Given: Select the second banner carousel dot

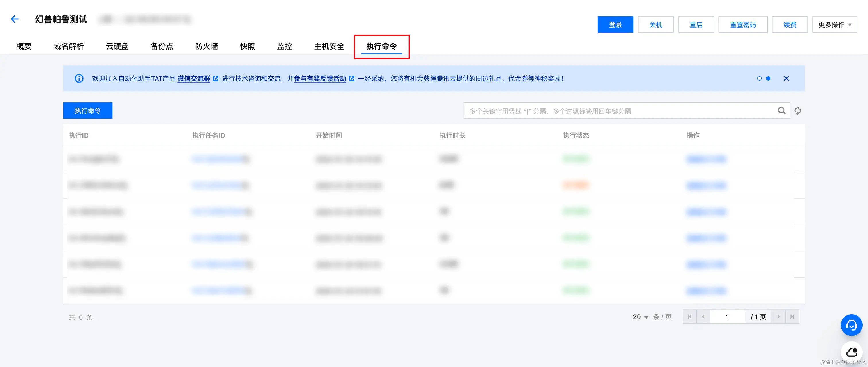Looking at the screenshot, I should 768,79.
